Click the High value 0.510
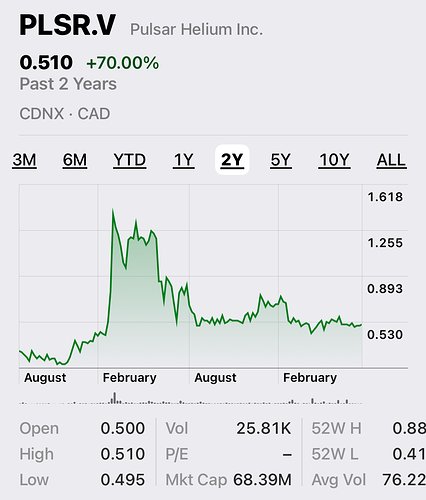The height and width of the screenshot is (500, 426). point(123,454)
